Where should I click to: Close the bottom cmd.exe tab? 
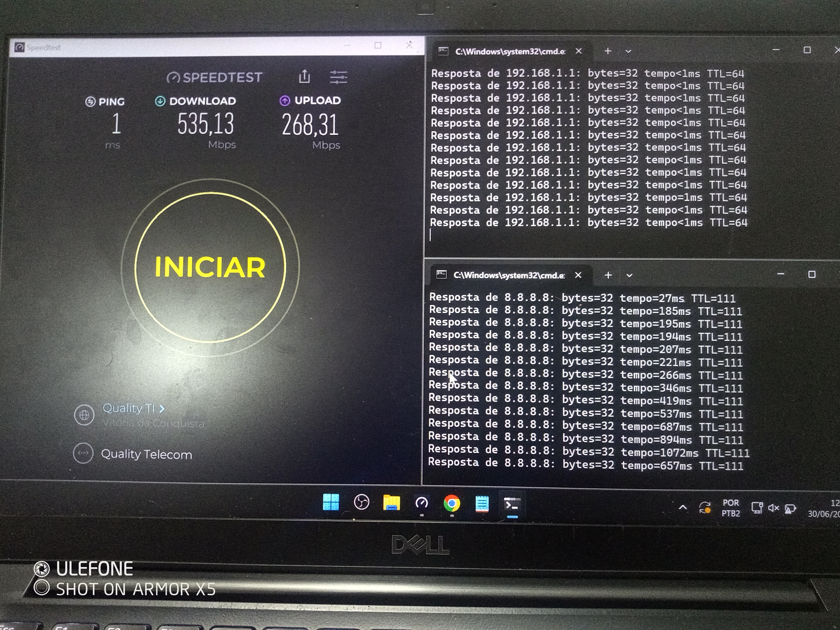pyautogui.click(x=578, y=275)
